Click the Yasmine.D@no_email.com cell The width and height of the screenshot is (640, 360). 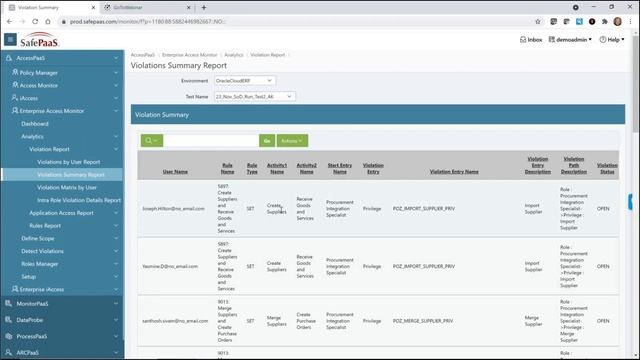(x=170, y=266)
